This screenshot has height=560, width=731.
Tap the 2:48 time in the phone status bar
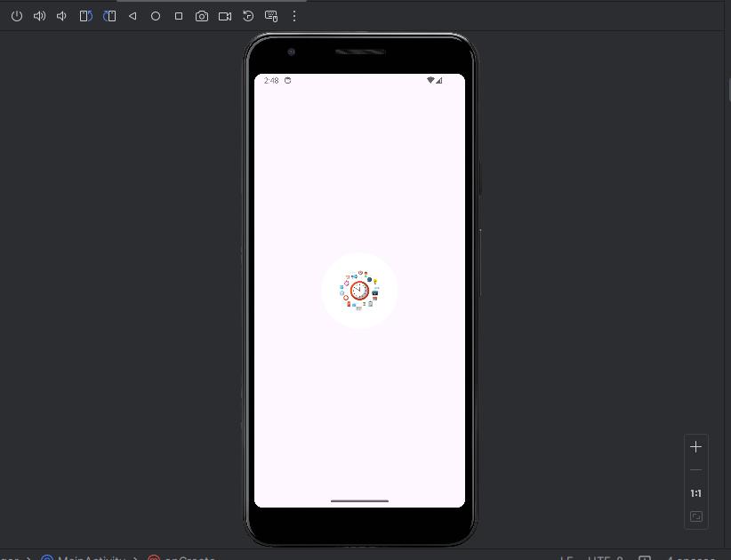(x=271, y=81)
